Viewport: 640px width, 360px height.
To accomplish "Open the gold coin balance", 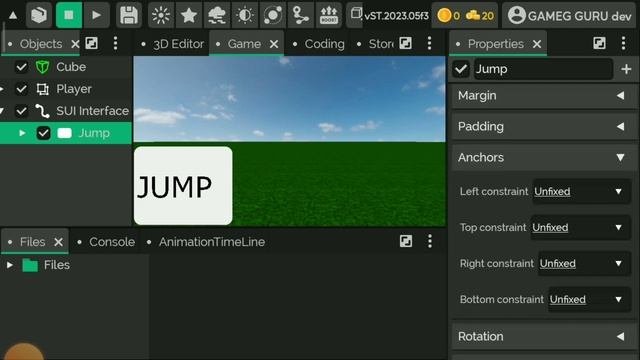I will (x=448, y=16).
